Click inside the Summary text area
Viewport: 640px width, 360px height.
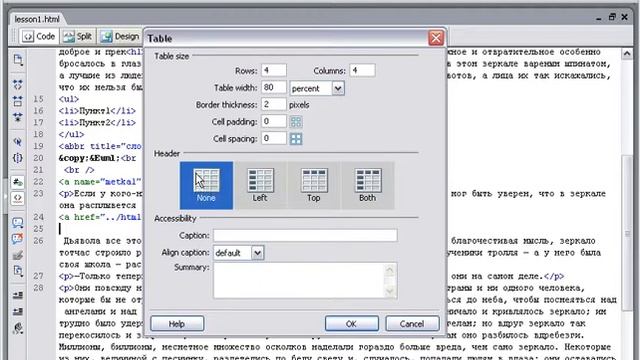click(299, 280)
